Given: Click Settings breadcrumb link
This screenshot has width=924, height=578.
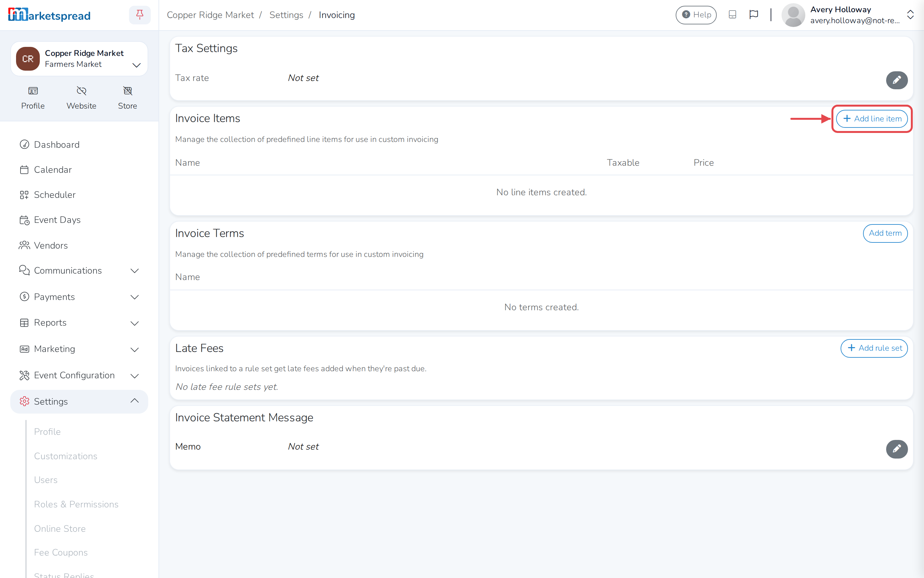Looking at the screenshot, I should [x=286, y=15].
